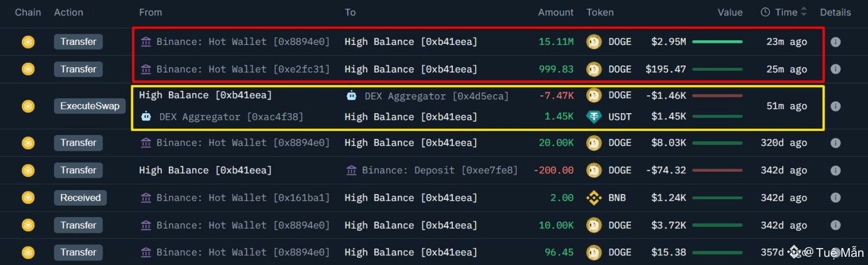Viewport: 868px width, 265px height.
Task: Click the BNB token icon
Action: coord(594,198)
